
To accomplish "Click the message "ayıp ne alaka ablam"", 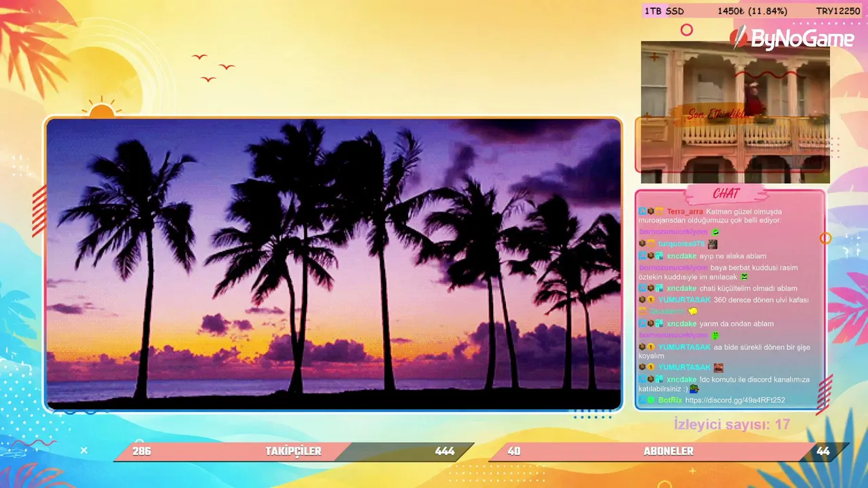I will tap(733, 256).
